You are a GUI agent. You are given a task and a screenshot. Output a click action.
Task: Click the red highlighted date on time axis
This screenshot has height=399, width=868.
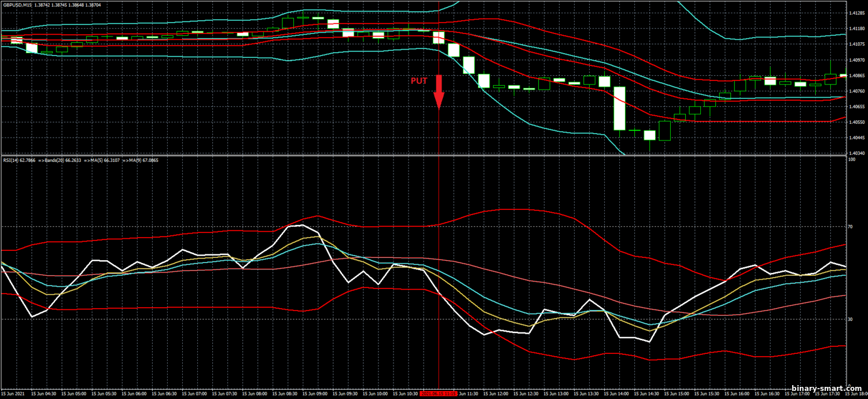[x=439, y=393]
